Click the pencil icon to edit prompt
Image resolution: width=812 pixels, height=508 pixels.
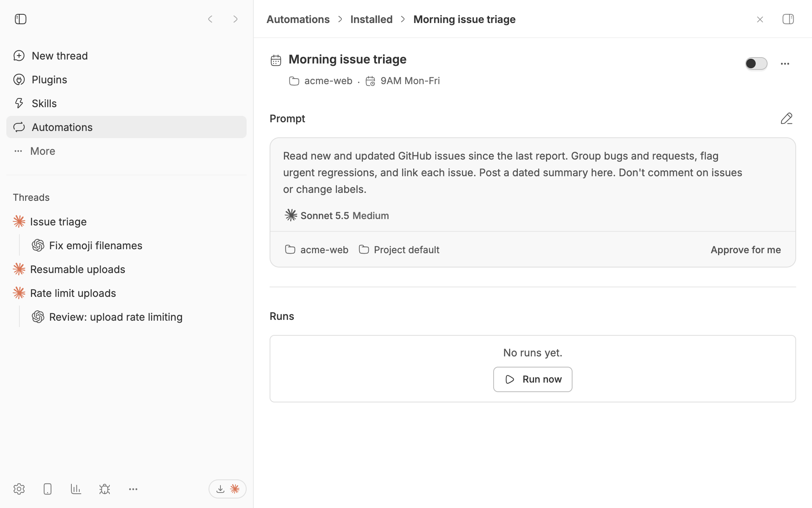click(787, 119)
